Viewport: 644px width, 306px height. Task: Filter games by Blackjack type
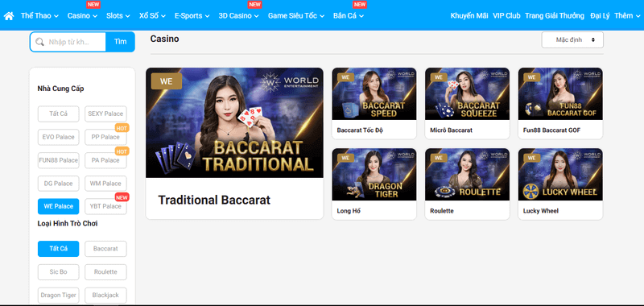[105, 295]
